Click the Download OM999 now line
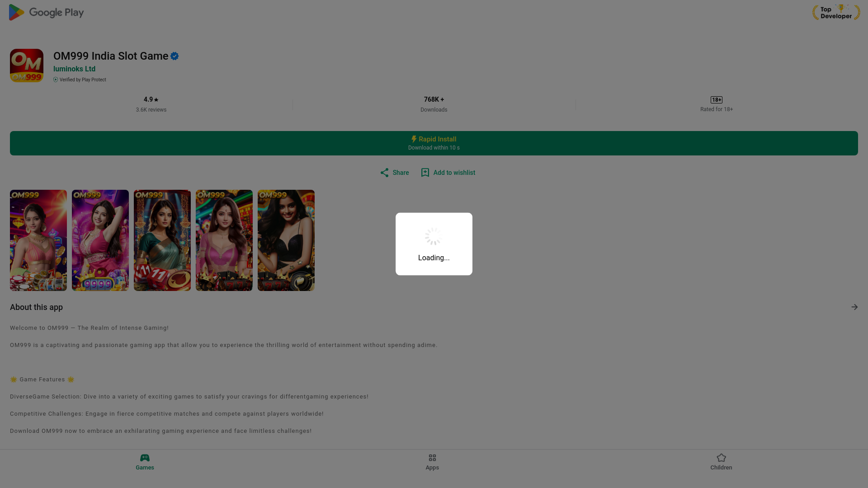The height and width of the screenshot is (488, 868). (160, 431)
